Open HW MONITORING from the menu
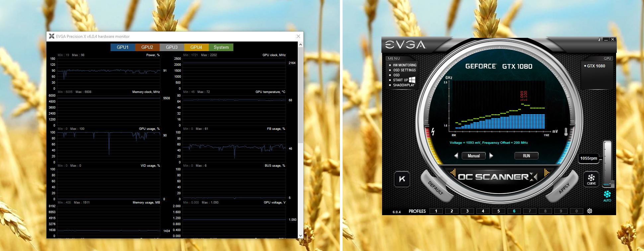 [405, 65]
